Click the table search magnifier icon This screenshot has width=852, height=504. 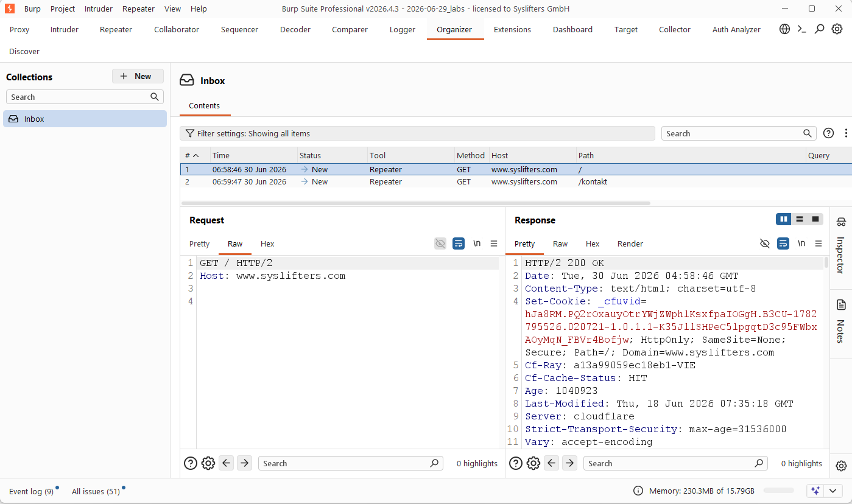808,133
